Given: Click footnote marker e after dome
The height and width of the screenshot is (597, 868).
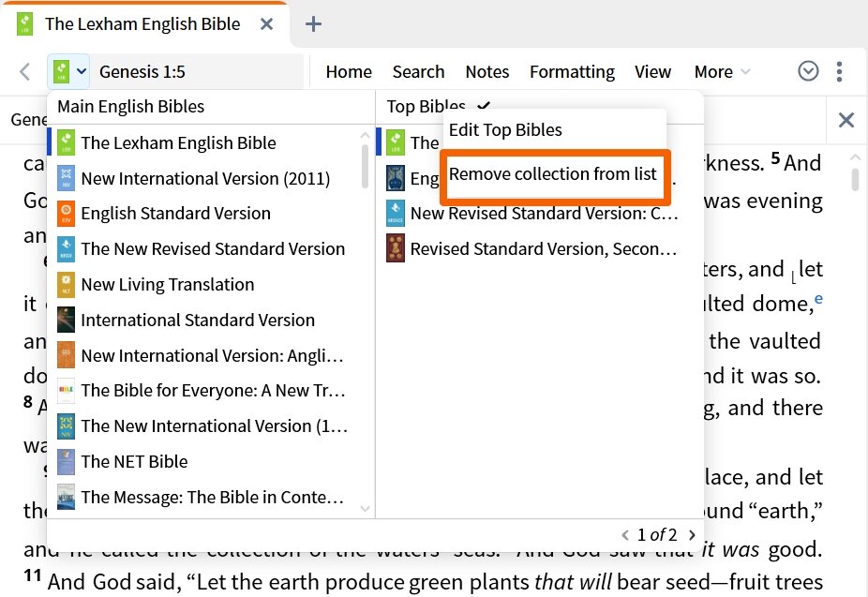Looking at the screenshot, I should coord(818,299).
